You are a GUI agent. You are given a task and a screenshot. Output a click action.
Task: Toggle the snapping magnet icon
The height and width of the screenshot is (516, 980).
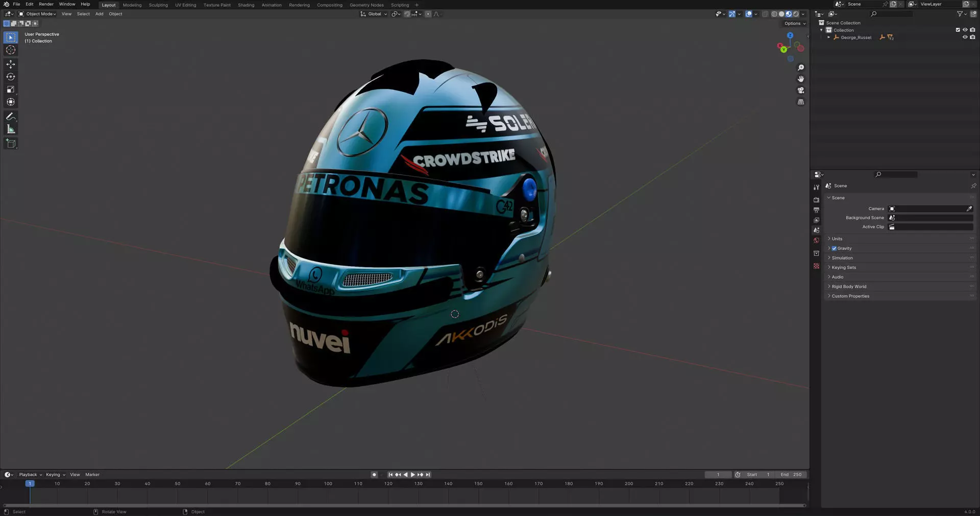[407, 14]
